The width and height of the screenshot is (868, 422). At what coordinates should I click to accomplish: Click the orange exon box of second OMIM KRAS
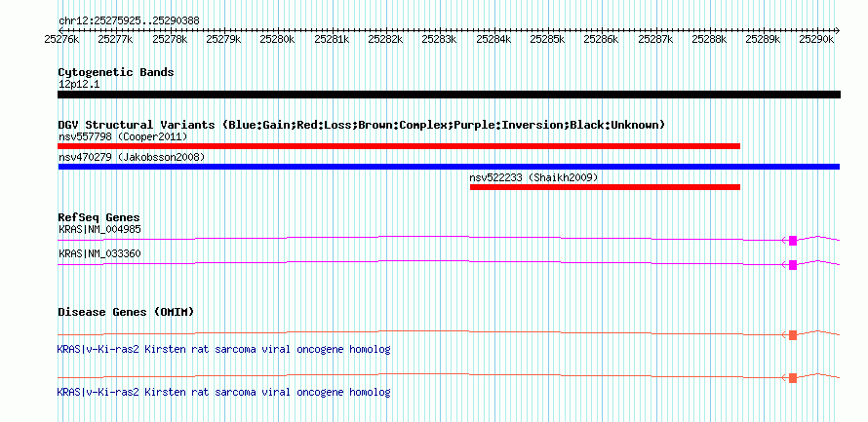pyautogui.click(x=793, y=378)
